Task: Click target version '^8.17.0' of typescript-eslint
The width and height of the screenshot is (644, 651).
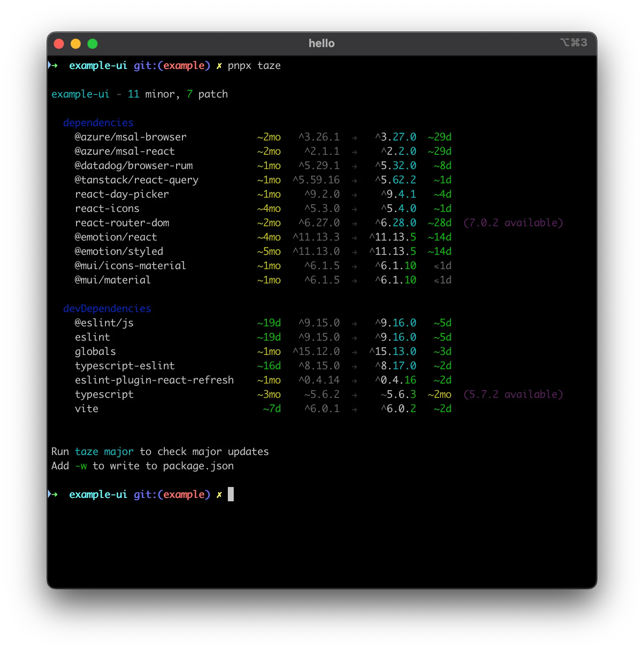Action: (x=396, y=366)
